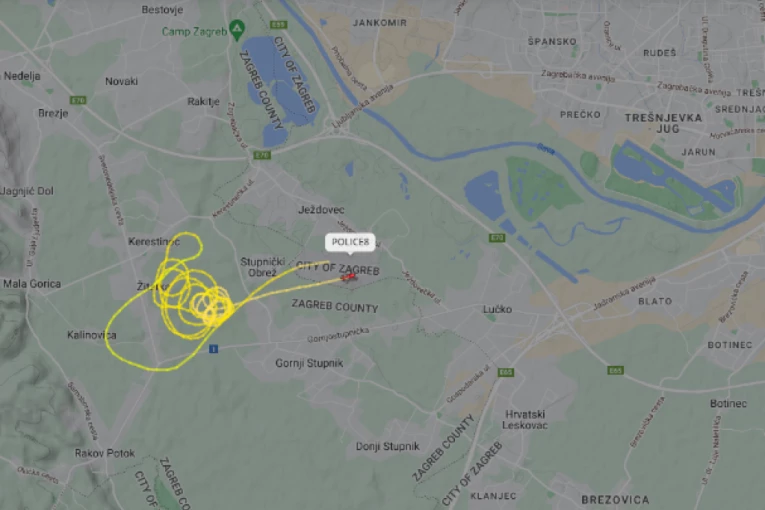The image size is (765, 510).
Task: Click the Ježdovec town label
Action: [x=321, y=210]
